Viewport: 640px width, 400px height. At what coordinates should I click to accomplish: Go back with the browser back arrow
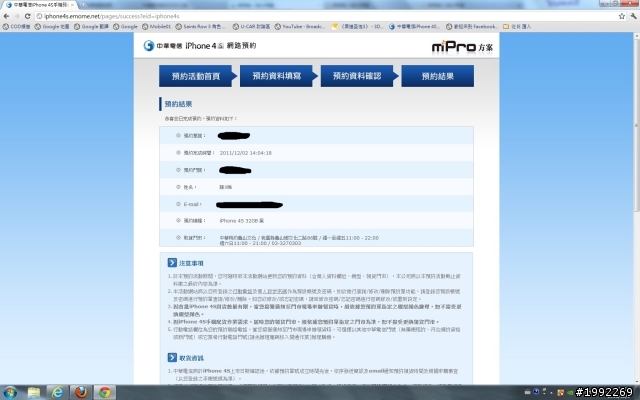point(6,16)
